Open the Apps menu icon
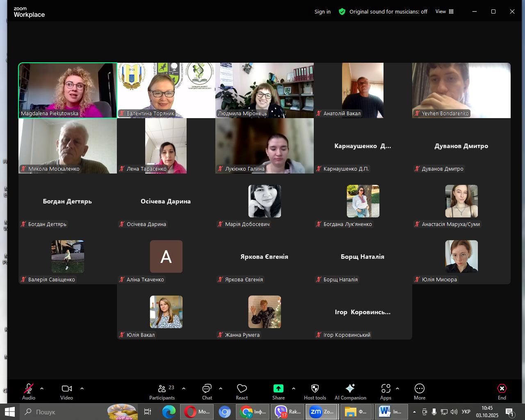The width and height of the screenshot is (525, 420). 386,392
